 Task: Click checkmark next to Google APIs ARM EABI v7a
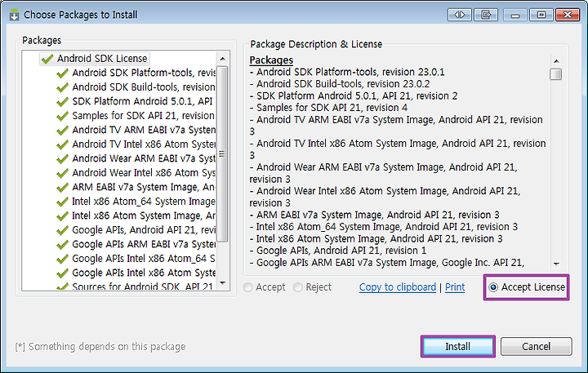pyautogui.click(x=62, y=244)
